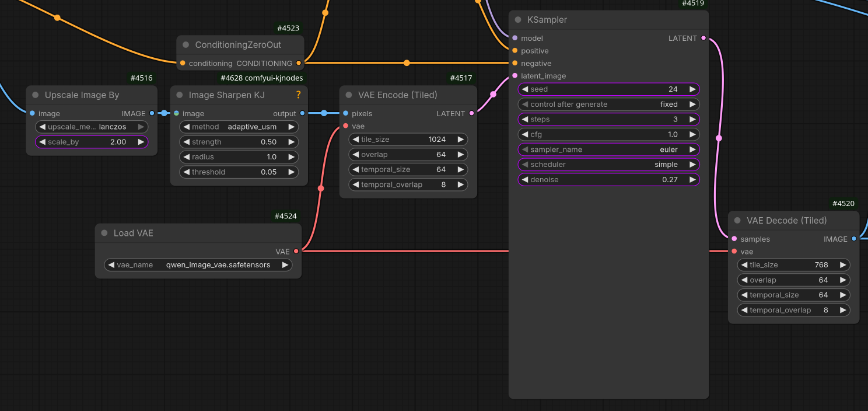Click ConditioningZeroOut CONDITIONING output socket
This screenshot has height=411, width=868.
(299, 63)
